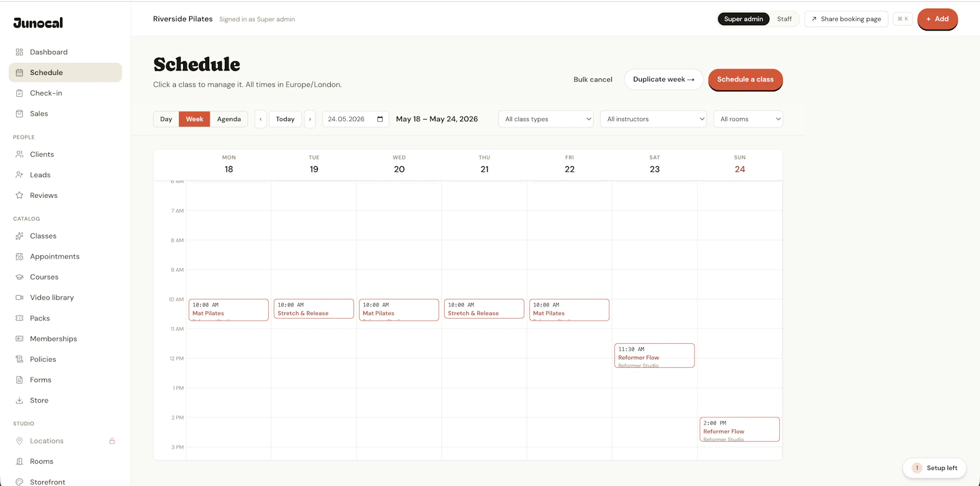
Task: Open Video library in the sidebar
Action: 65,297
